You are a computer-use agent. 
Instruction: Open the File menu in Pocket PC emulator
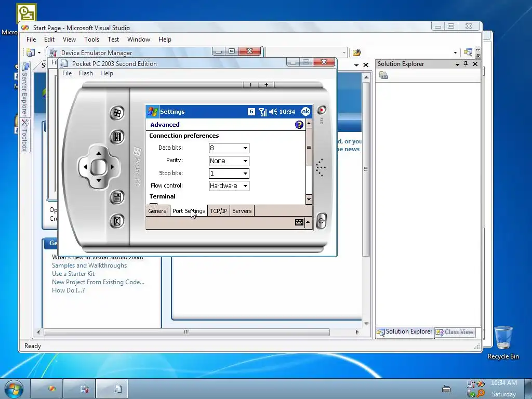coord(67,73)
